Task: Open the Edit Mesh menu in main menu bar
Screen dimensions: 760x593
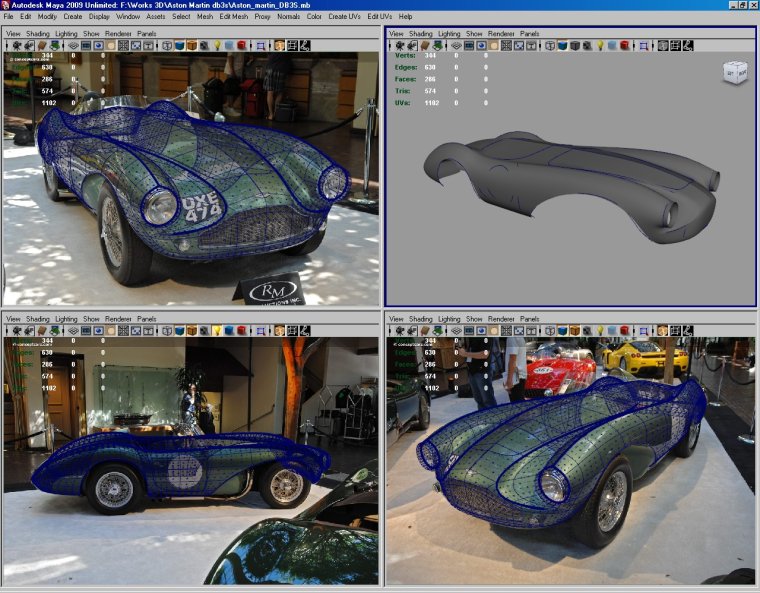Action: (233, 17)
